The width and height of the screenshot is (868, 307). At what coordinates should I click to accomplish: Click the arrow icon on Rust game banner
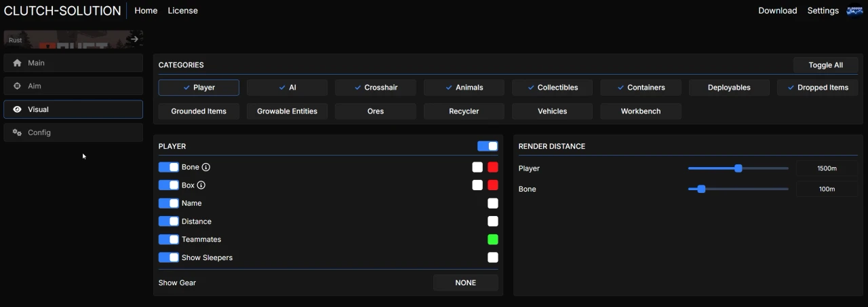[x=134, y=39]
